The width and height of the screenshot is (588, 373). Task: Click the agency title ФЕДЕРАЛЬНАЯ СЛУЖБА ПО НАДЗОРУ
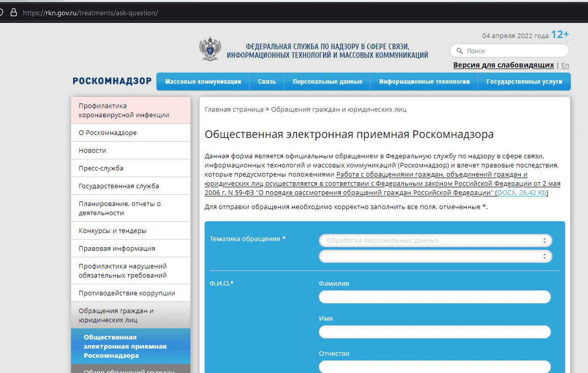click(x=328, y=51)
